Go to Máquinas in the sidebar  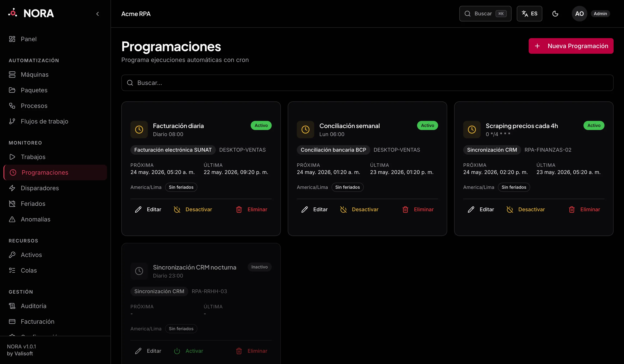55,75
